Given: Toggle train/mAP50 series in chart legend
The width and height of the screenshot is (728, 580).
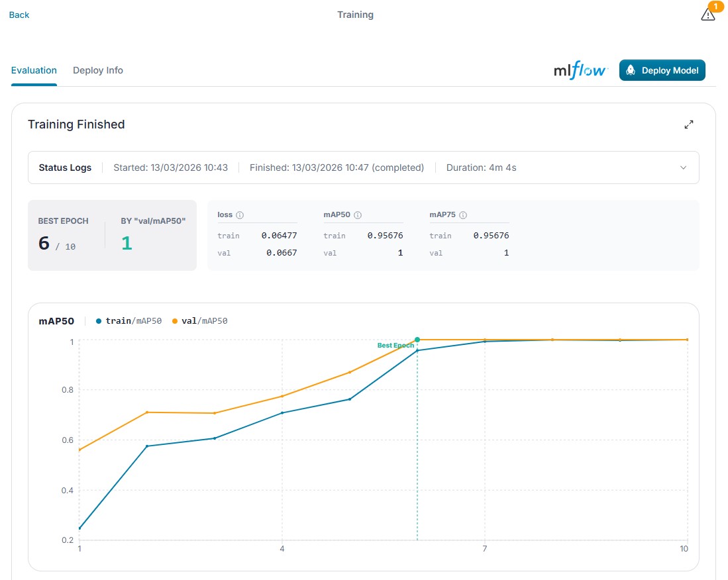Looking at the screenshot, I should pos(129,321).
